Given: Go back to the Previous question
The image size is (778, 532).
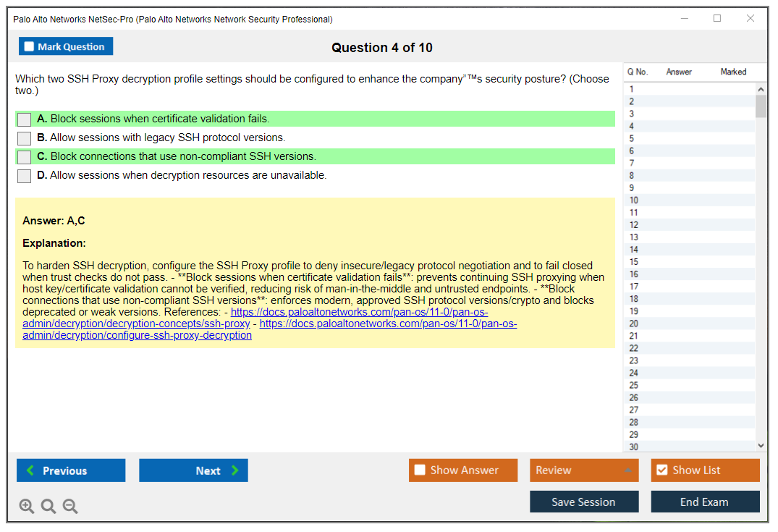Looking at the screenshot, I should pos(71,470).
